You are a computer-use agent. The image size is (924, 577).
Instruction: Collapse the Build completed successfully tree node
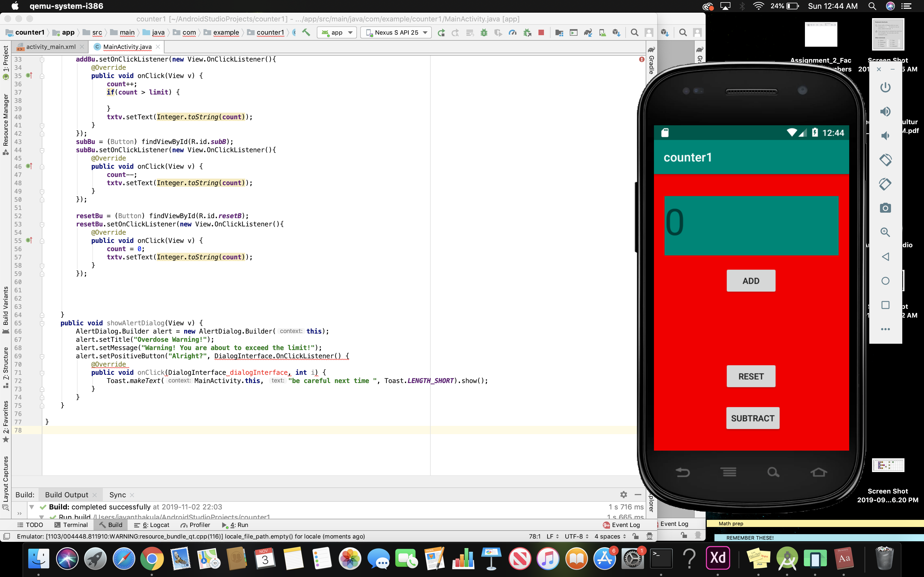tap(32, 507)
